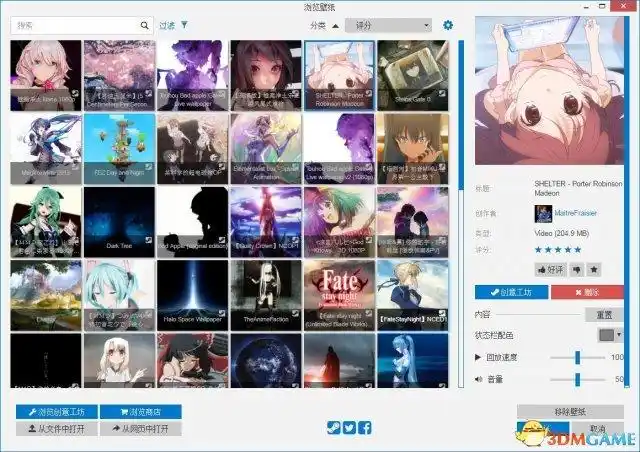Image resolution: width=640 pixels, height=452 pixels.
Task: Open MaitreFraisier author avatar
Action: pyautogui.click(x=543, y=213)
